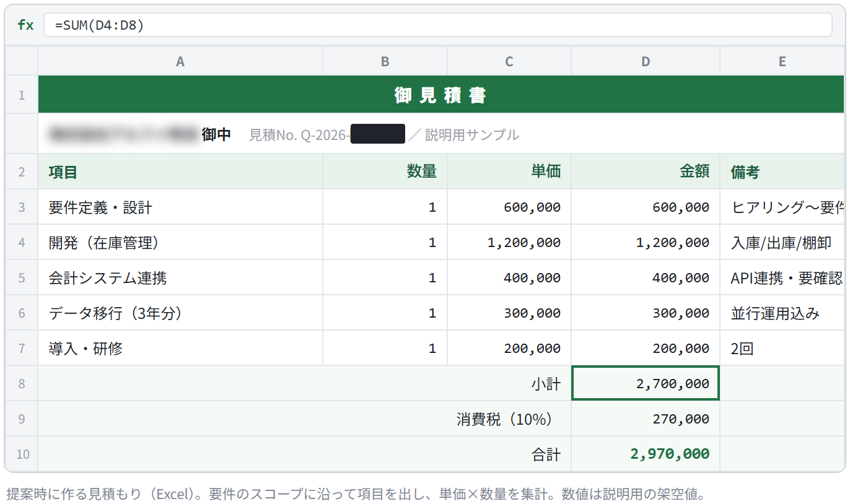Click the 消費税(10%) label cell

pos(305,419)
